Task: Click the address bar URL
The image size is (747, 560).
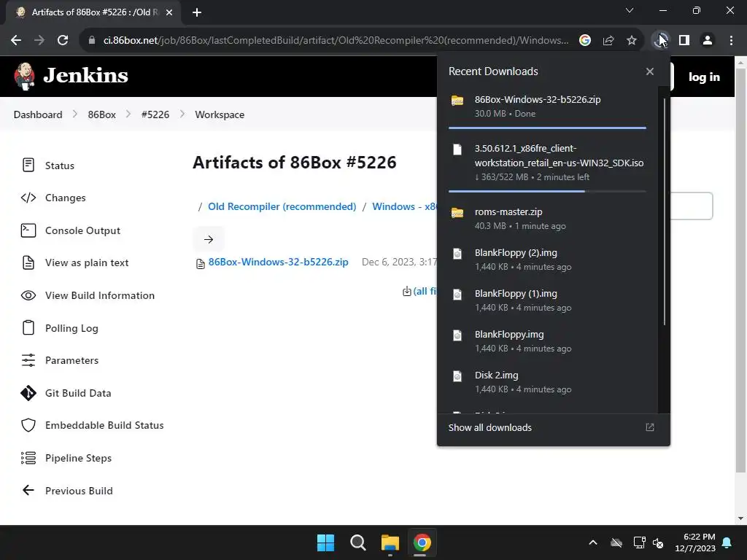Action: [x=336, y=41]
